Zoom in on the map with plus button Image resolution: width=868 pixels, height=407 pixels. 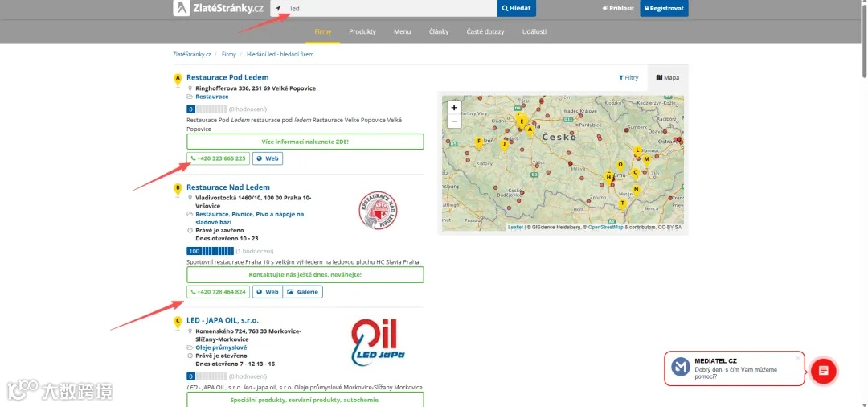point(454,108)
